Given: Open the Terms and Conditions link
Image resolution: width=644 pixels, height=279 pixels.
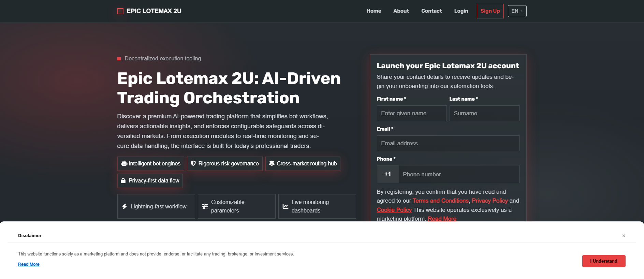Looking at the screenshot, I should tap(441, 201).
